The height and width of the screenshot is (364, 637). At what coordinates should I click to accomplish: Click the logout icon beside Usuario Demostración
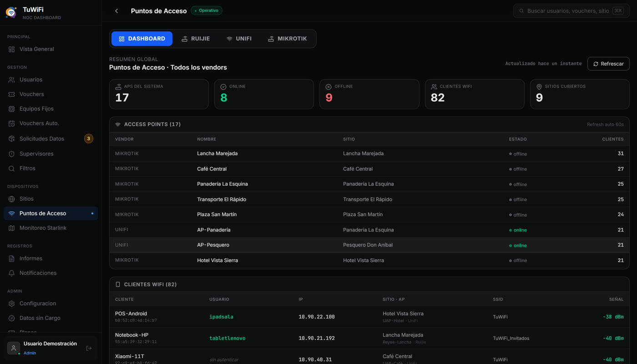[x=89, y=348]
